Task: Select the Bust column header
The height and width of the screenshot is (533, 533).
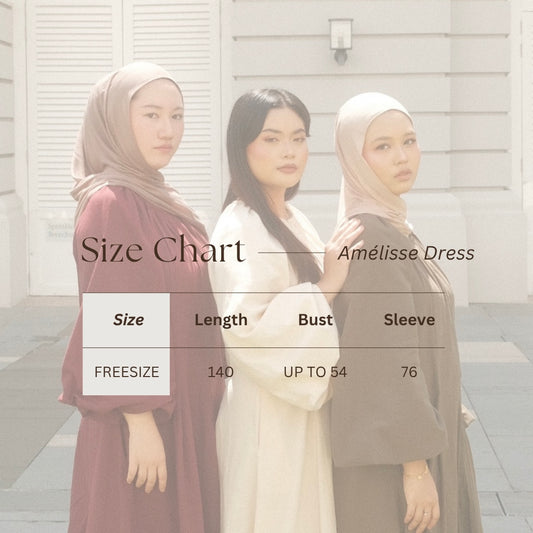Action: click(x=315, y=320)
